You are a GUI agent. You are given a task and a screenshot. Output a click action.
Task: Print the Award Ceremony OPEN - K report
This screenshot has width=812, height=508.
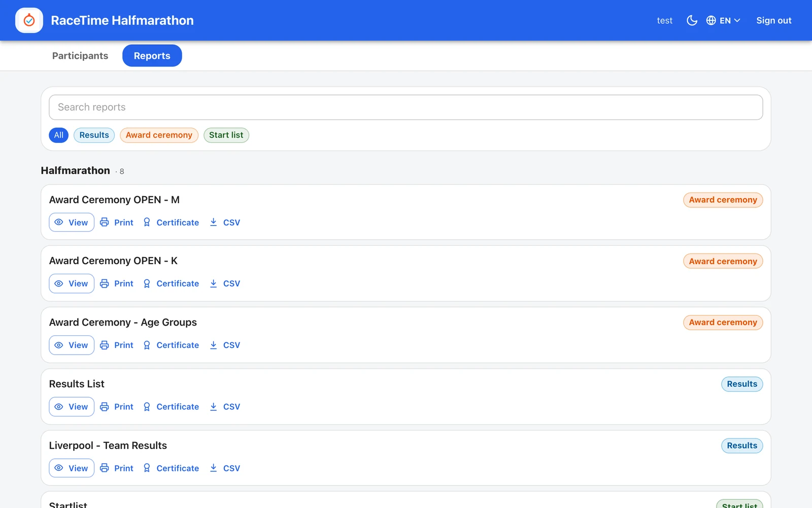[117, 283]
